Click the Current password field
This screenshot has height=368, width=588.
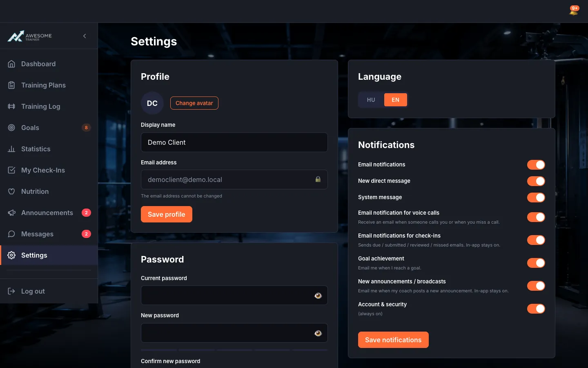[x=234, y=295]
